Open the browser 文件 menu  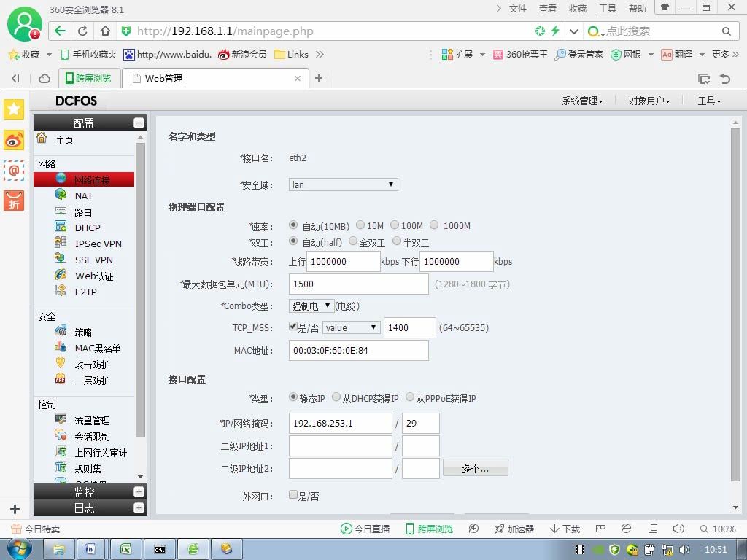(517, 9)
